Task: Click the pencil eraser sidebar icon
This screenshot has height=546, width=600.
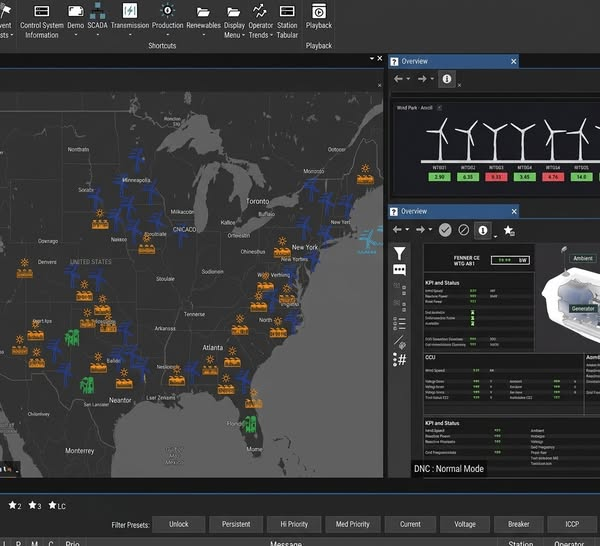Action: point(399,342)
